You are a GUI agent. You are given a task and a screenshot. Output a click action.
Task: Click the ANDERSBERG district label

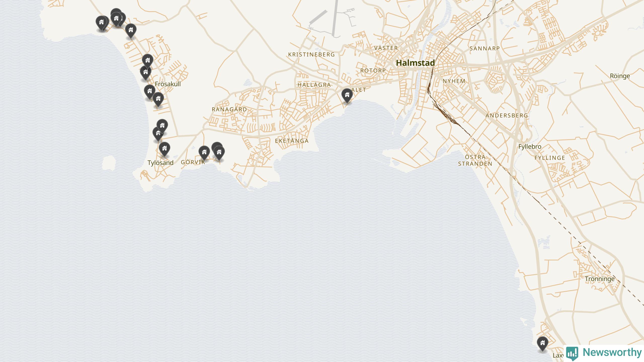(507, 116)
